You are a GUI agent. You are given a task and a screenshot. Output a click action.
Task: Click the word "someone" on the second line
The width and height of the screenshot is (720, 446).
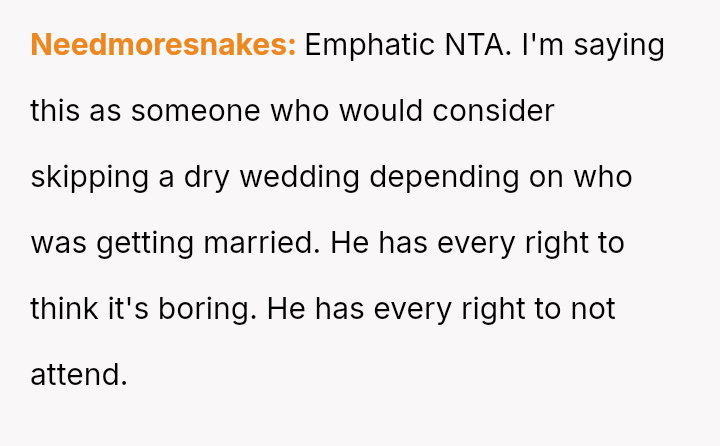(196, 111)
